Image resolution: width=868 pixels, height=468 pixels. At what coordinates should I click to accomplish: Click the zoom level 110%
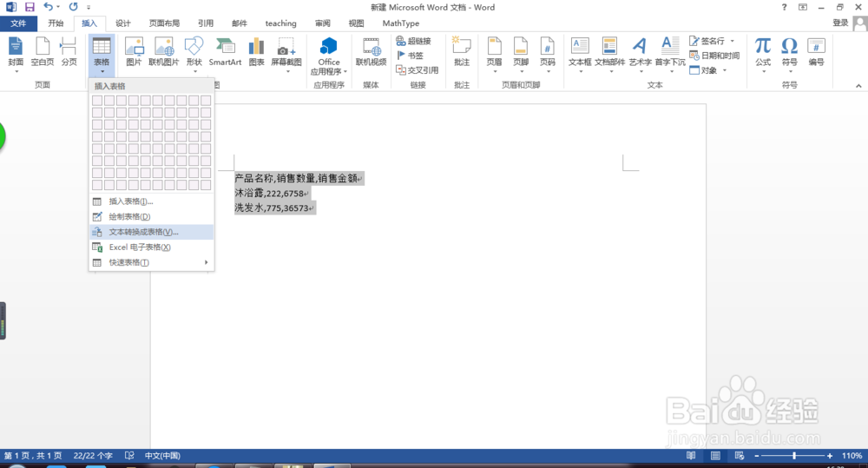click(x=852, y=456)
